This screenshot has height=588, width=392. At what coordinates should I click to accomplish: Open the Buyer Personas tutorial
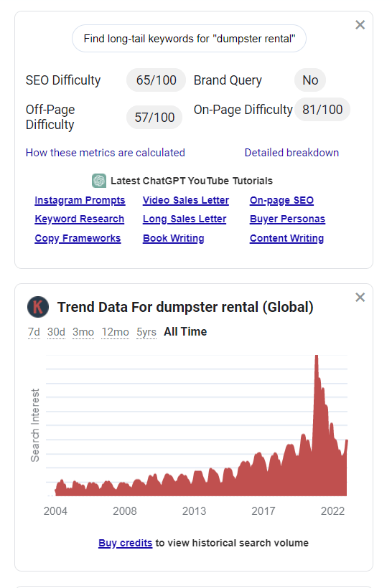pos(287,219)
